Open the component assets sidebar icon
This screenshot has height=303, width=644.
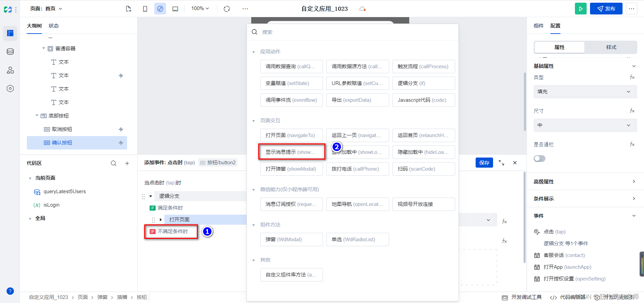pyautogui.click(x=10, y=70)
